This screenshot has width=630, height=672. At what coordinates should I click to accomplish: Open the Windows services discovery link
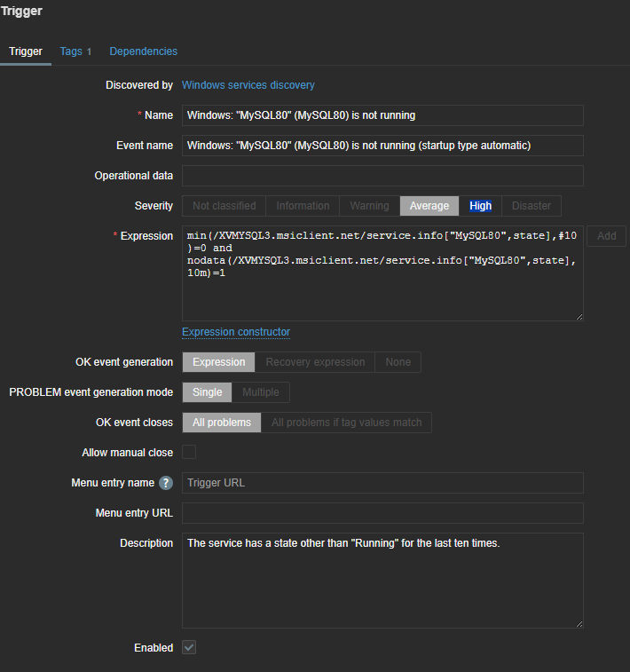248,85
